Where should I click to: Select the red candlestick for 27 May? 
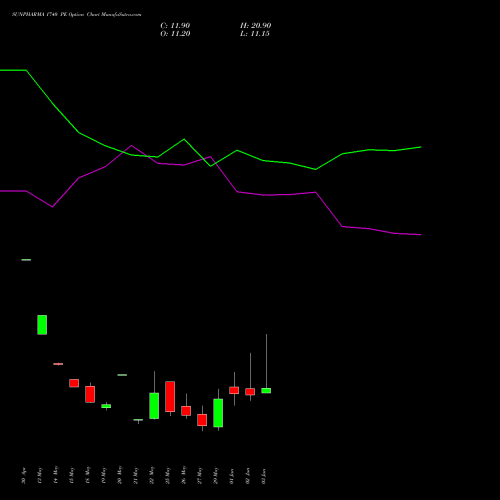pos(202,420)
